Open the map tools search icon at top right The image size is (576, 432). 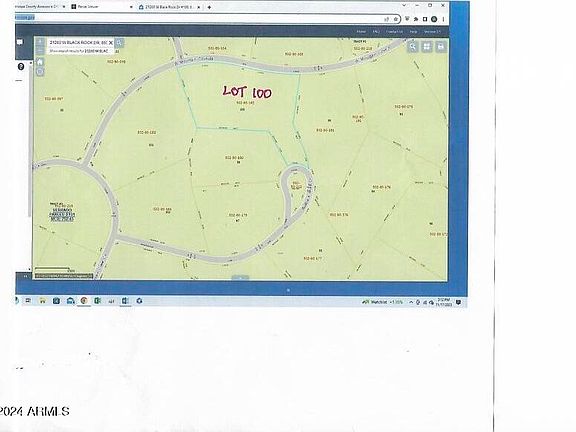[413, 47]
